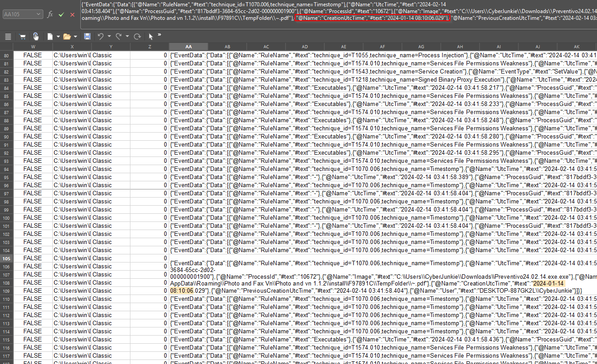Screen dimensions: 597x364
Task: Select column AA header
Action: click(x=188, y=47)
